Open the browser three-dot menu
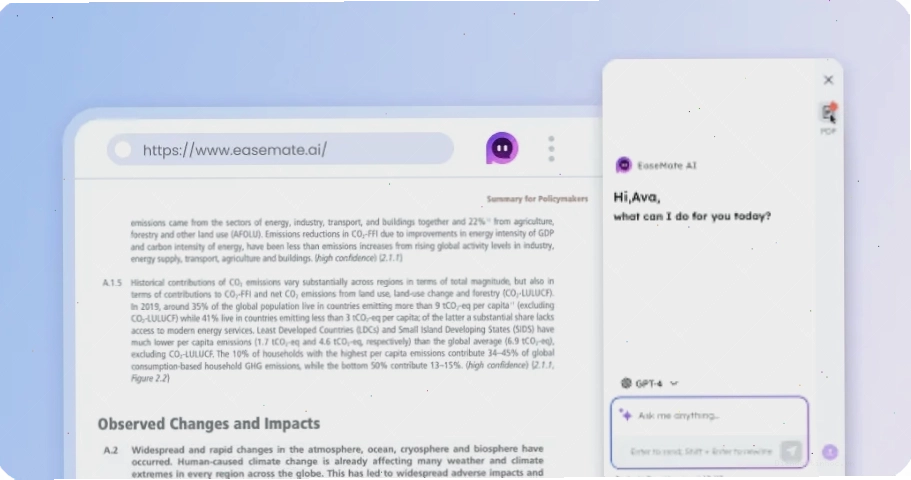 [x=551, y=149]
